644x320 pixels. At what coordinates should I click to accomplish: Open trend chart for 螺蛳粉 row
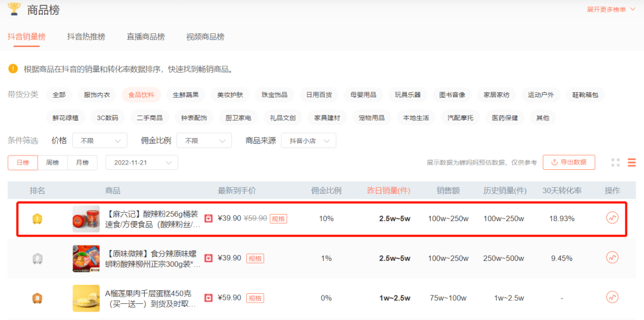click(x=612, y=257)
